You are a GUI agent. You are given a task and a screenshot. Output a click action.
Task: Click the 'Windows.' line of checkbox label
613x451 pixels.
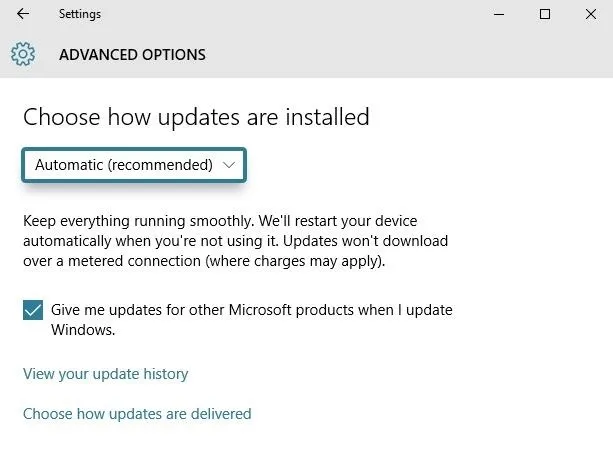[83, 330]
